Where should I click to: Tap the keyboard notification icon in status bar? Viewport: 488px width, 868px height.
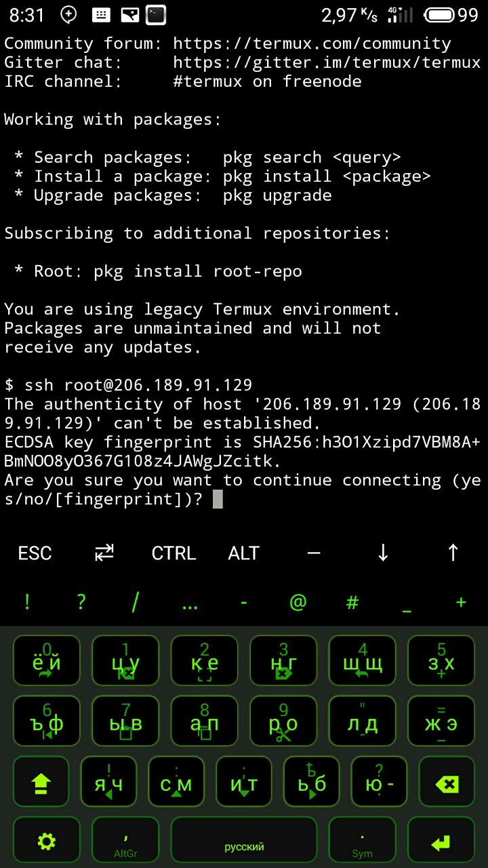[x=102, y=15]
